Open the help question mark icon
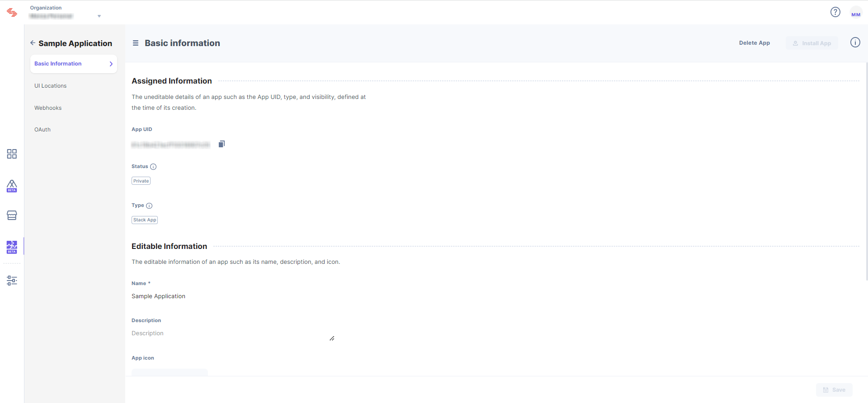Image resolution: width=868 pixels, height=403 pixels. tap(835, 12)
